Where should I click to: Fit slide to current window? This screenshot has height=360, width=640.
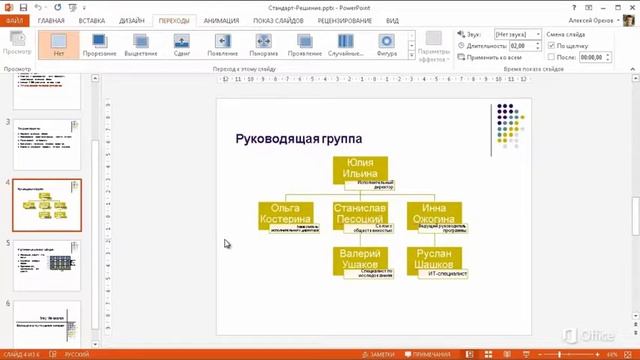tap(628, 354)
